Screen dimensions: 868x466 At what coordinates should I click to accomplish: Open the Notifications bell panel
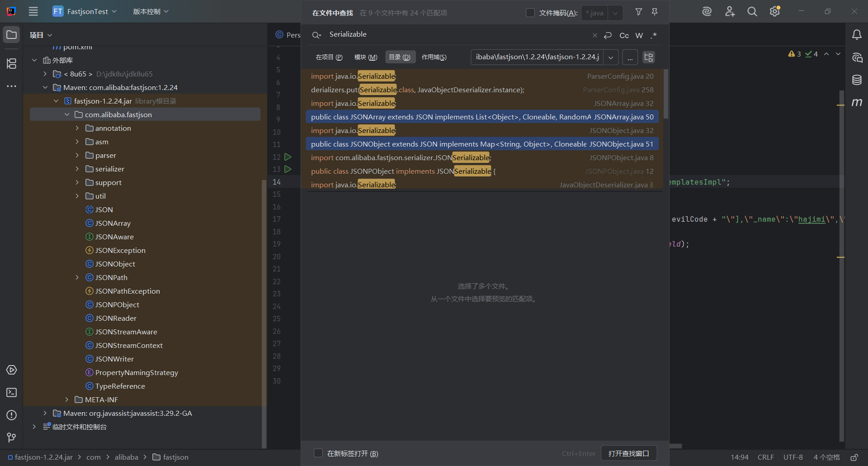point(857,35)
